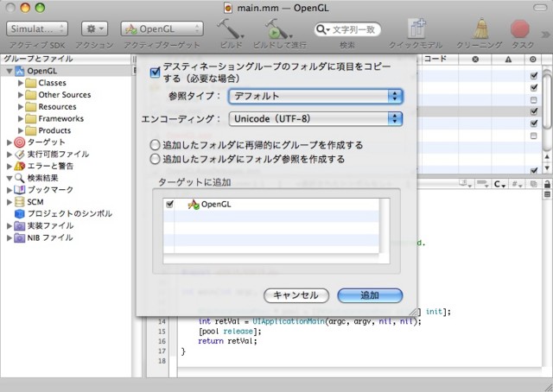553x392 pixels.
Task: Click the ブックマーク icon
Action: coord(20,190)
